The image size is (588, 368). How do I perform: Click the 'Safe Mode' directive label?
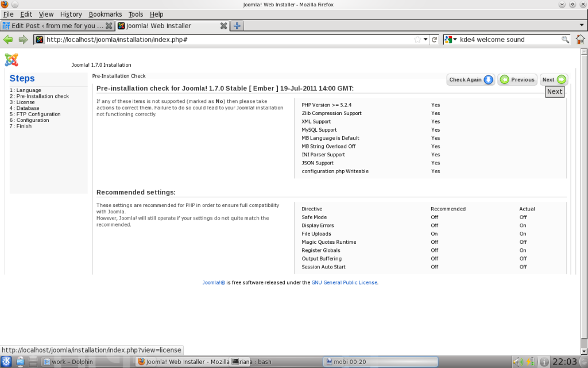(314, 217)
